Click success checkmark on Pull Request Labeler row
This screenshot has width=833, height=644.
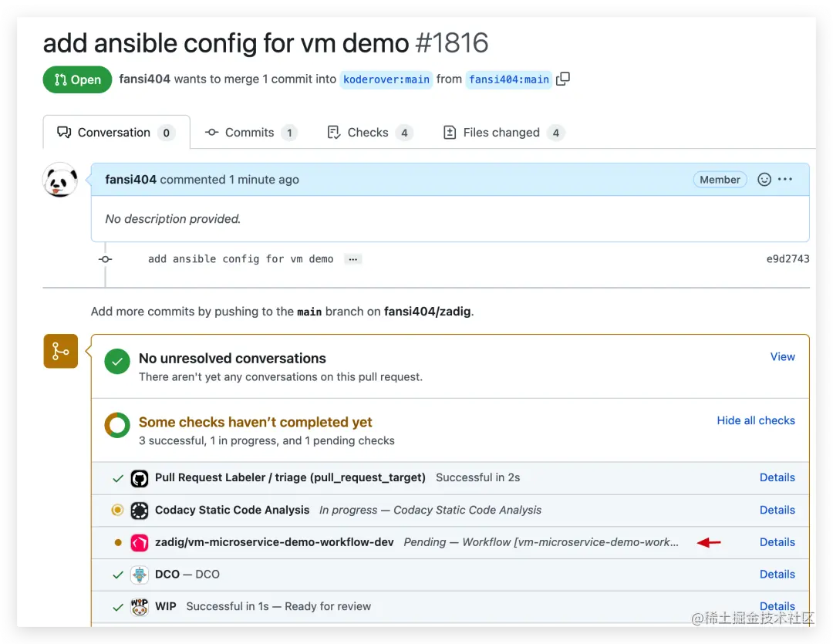pyautogui.click(x=118, y=478)
